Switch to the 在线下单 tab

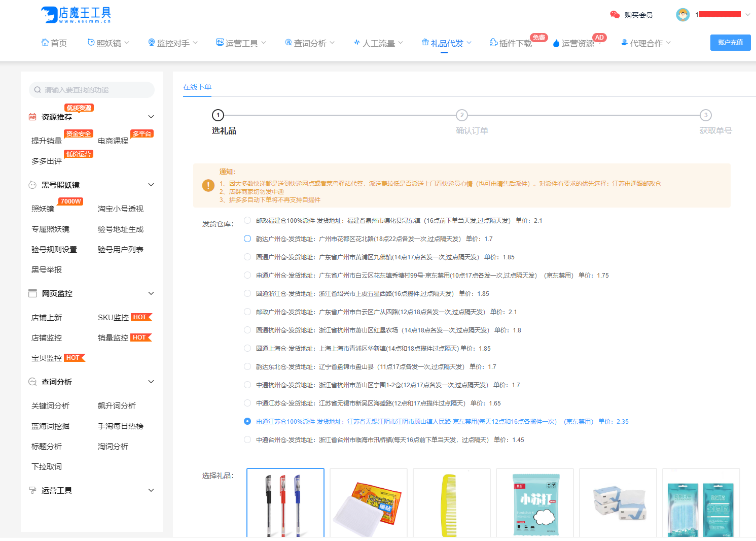point(197,87)
